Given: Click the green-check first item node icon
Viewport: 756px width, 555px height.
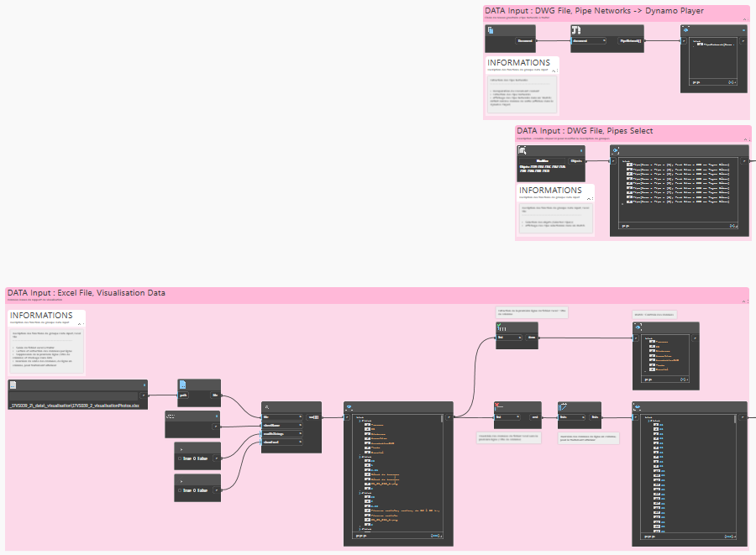Looking at the screenshot, I should coord(501,327).
